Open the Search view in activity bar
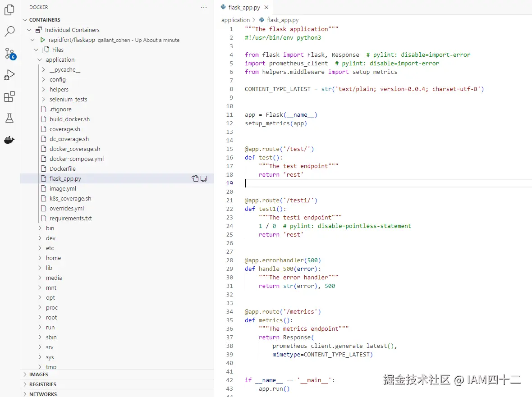 coord(9,31)
